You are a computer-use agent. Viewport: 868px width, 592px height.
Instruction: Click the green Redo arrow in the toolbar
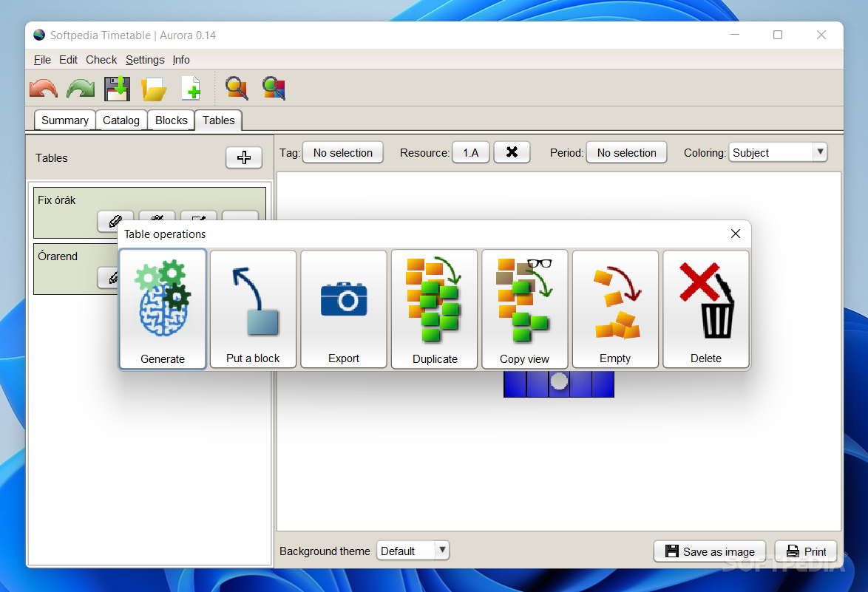pos(81,89)
